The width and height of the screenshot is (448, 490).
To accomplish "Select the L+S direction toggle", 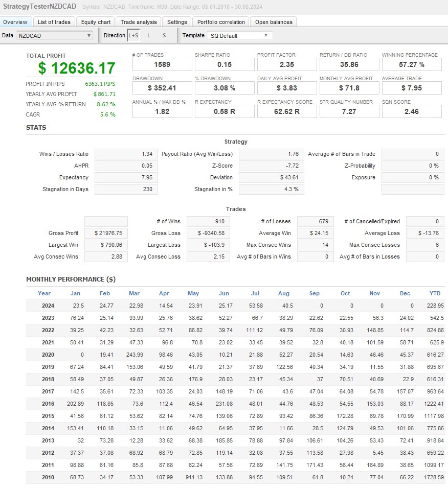I will tap(133, 36).
